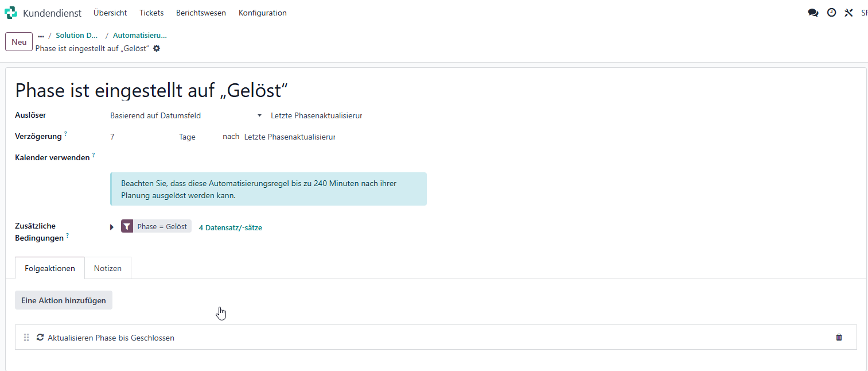Viewport: 868px width, 371px height.
Task: Switch to the Folgeaktionen tab
Action: pos(50,268)
